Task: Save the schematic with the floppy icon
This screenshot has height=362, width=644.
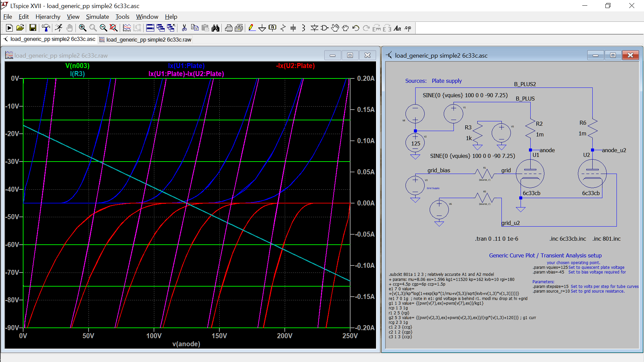Action: [x=33, y=28]
